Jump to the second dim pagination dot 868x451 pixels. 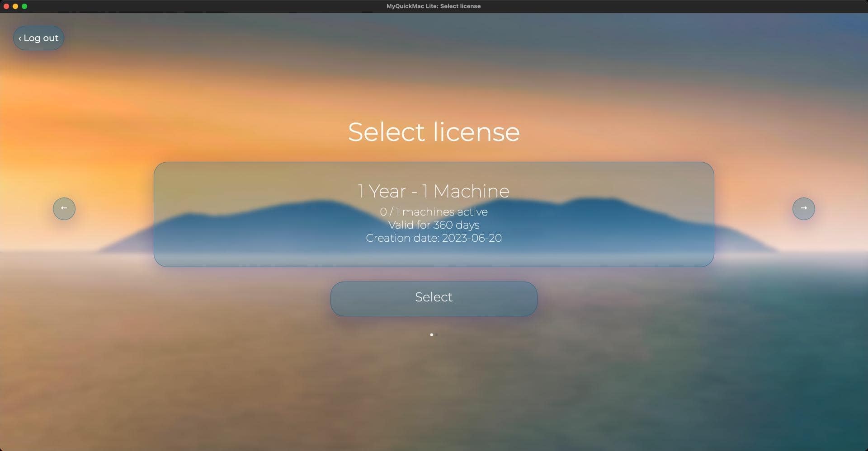(x=437, y=335)
